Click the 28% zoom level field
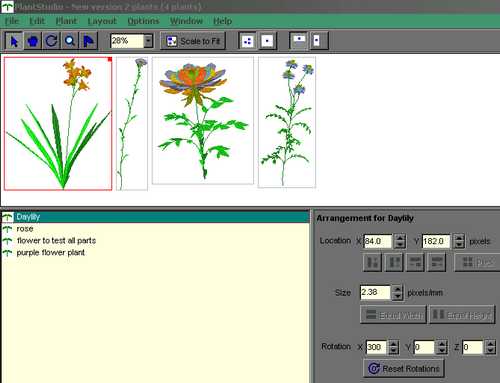 (127, 41)
